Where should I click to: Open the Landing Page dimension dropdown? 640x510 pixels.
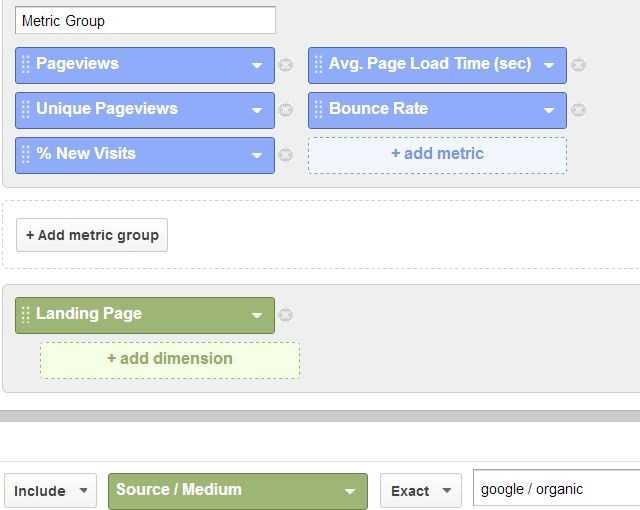[x=257, y=315]
